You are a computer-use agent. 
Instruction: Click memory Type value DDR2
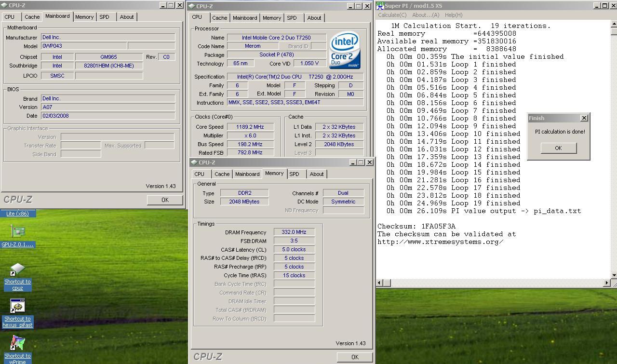pyautogui.click(x=244, y=193)
